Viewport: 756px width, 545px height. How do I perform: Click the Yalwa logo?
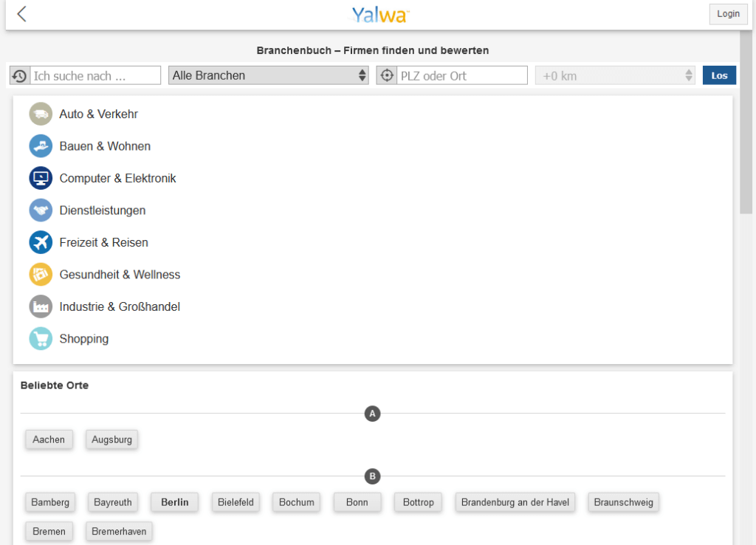[379, 14]
